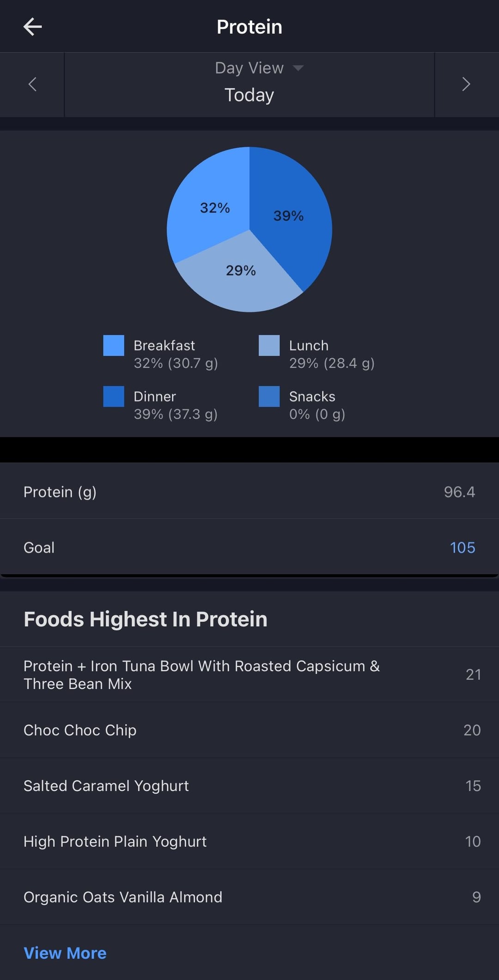Go to previous day with left chevron

click(x=32, y=84)
